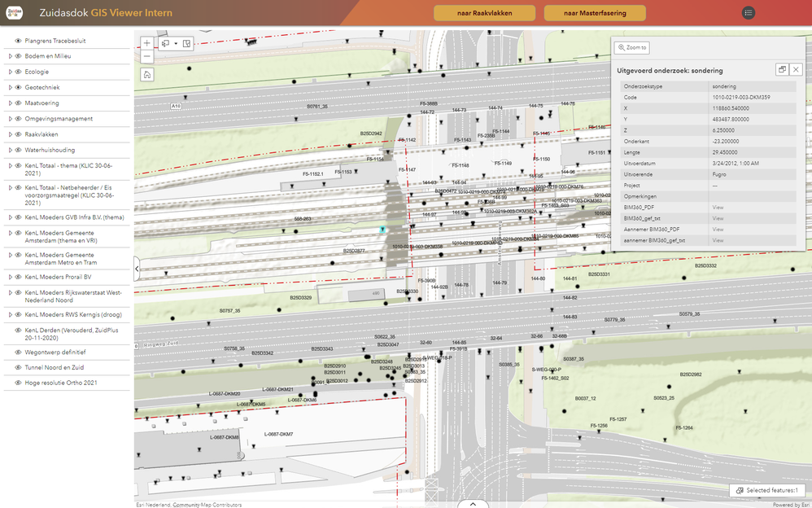Toggle visibility of KenL Moeders Prorail BV
Viewport: 812px width, 508px height.
[x=18, y=277]
